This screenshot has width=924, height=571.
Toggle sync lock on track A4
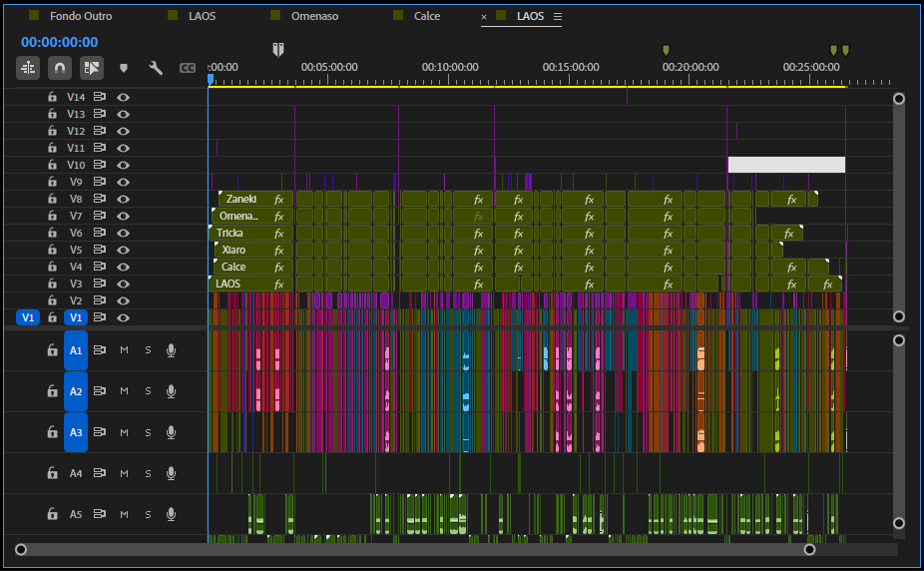click(x=100, y=472)
